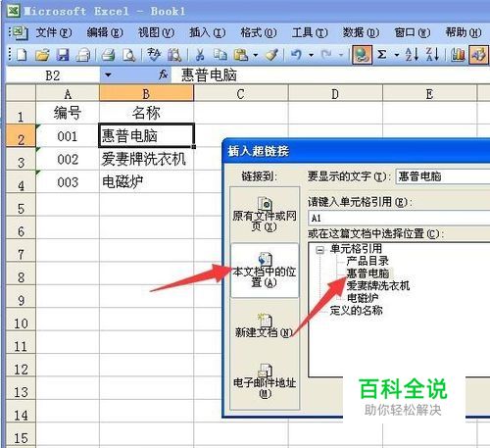490x448 pixels.
Task: Open the Paste options dropdown arrow
Action: (x=256, y=55)
